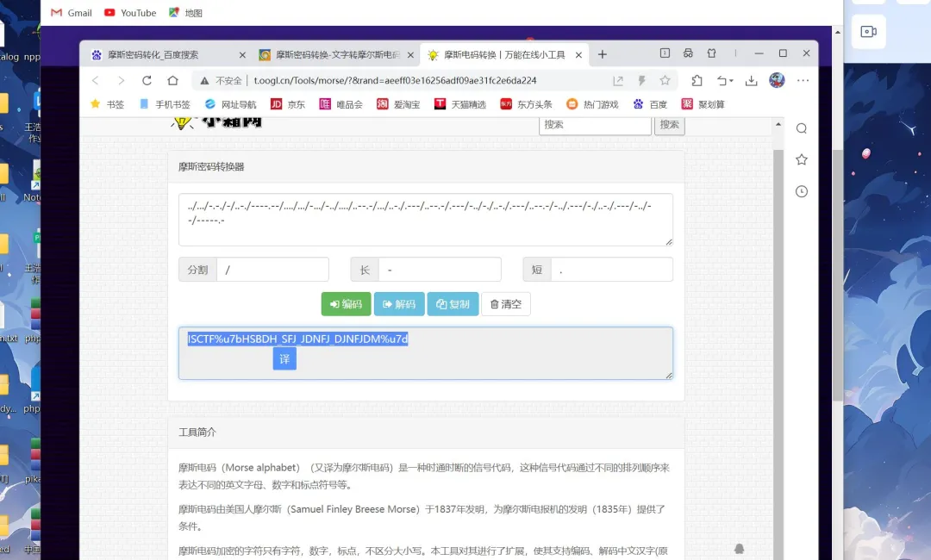
Task: Click the insecure site warning icon
Action: tap(204, 80)
